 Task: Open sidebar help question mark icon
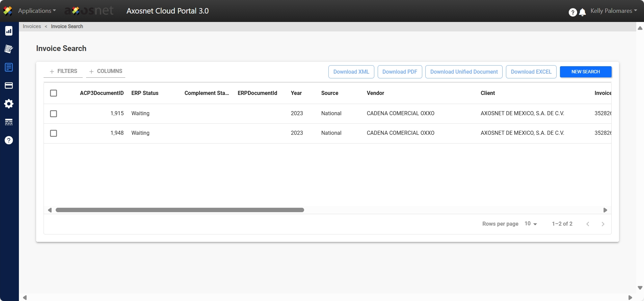[x=9, y=140]
